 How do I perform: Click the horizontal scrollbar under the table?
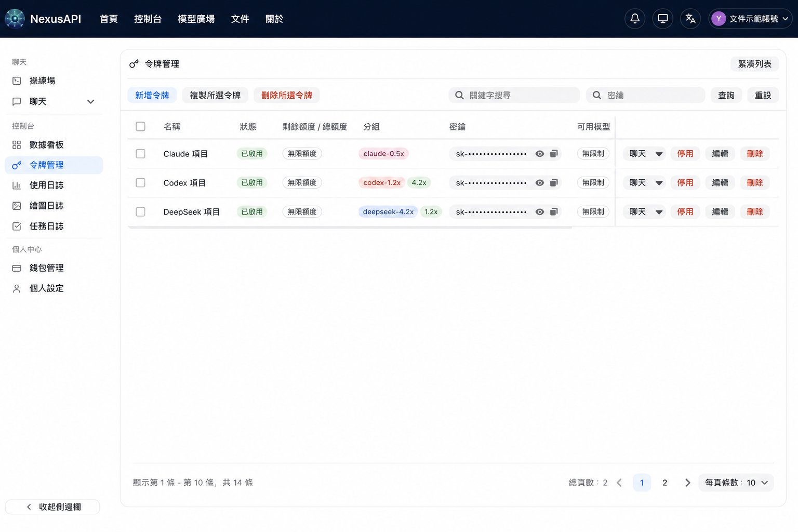click(x=350, y=228)
